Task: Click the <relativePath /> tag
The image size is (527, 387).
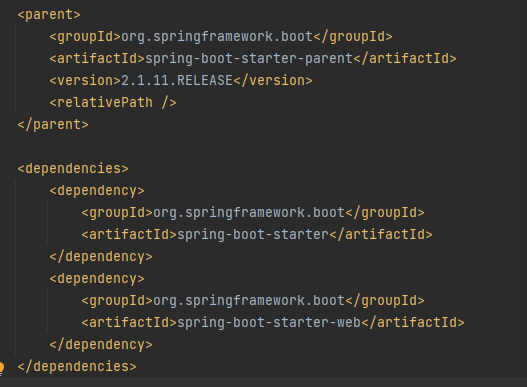Action: click(x=113, y=103)
